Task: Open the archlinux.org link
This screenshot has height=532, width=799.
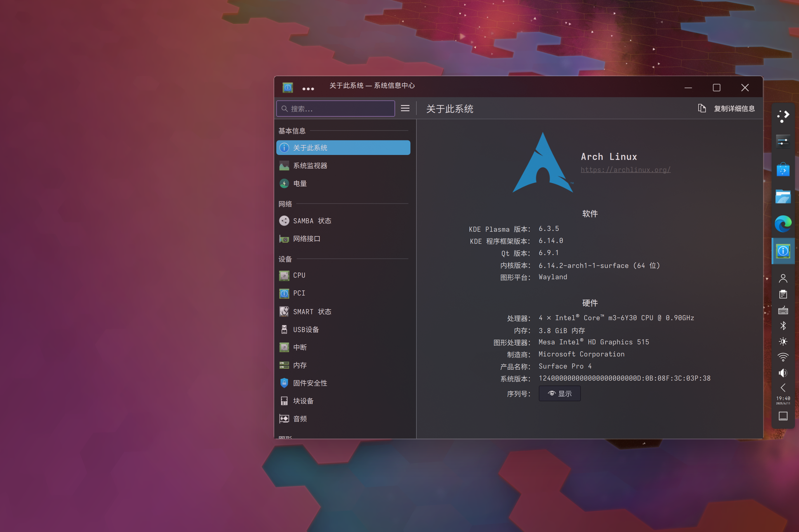Action: pyautogui.click(x=625, y=170)
